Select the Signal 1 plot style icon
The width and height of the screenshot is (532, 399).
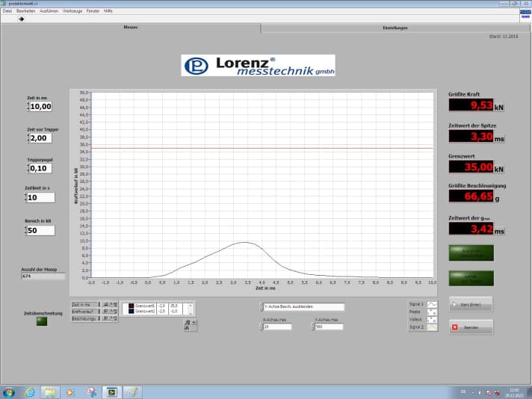(x=433, y=304)
